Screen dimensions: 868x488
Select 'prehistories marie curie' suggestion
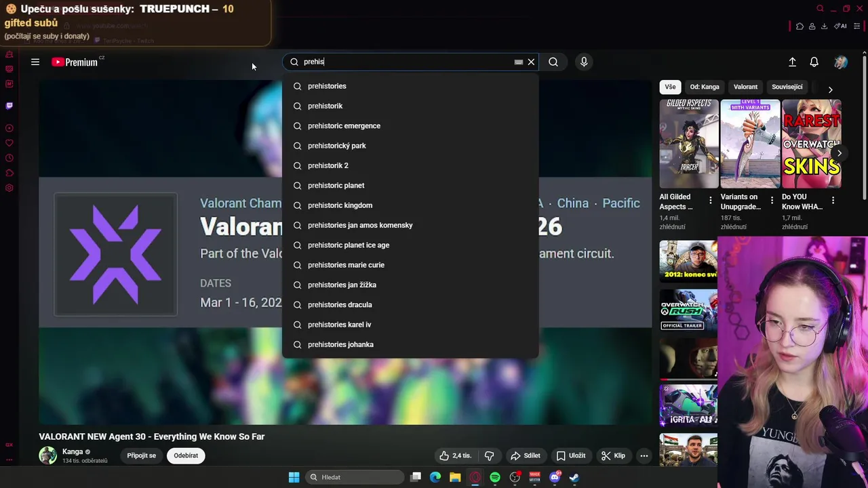410,265
